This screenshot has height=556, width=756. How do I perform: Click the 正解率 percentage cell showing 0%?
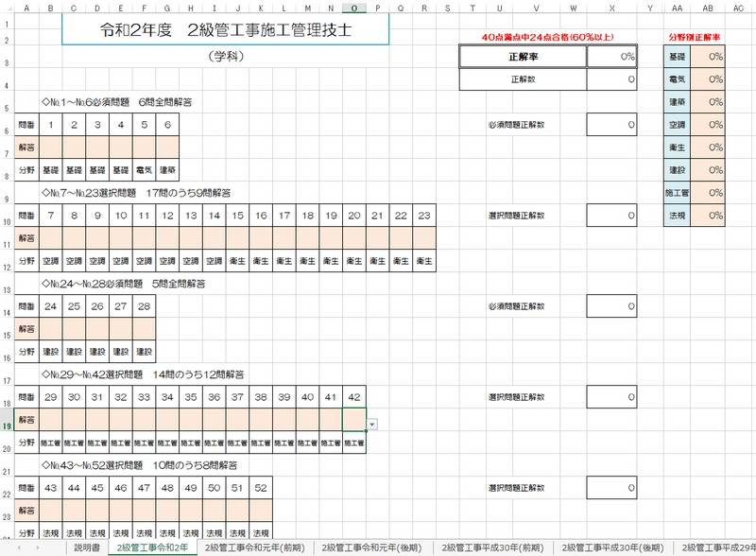[612, 56]
